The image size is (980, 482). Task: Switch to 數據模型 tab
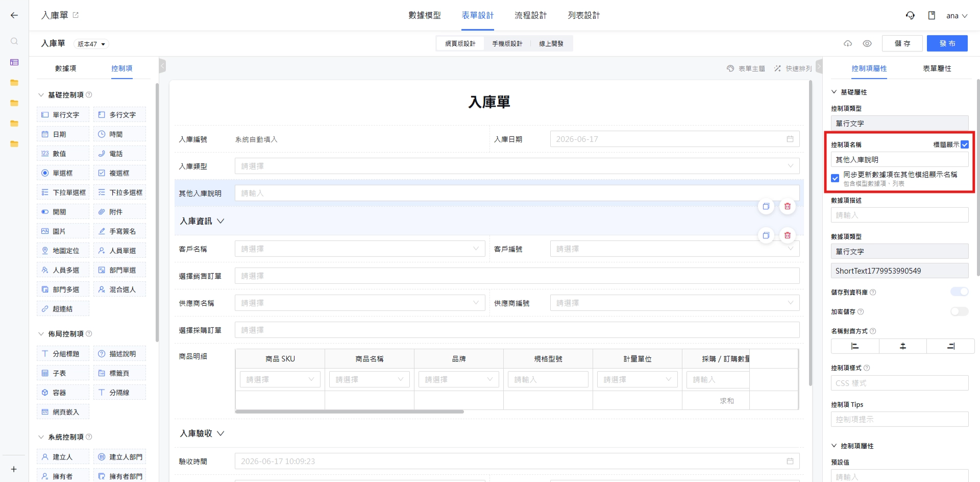(425, 15)
